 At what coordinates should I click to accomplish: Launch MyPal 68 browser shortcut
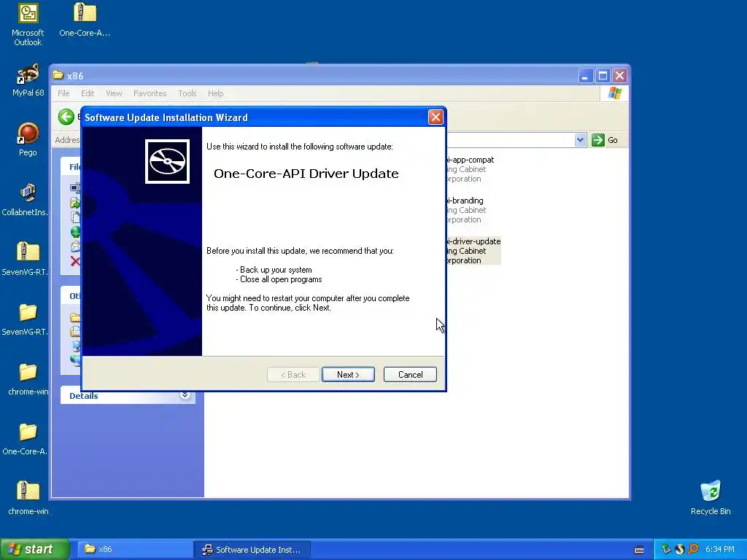(x=28, y=80)
